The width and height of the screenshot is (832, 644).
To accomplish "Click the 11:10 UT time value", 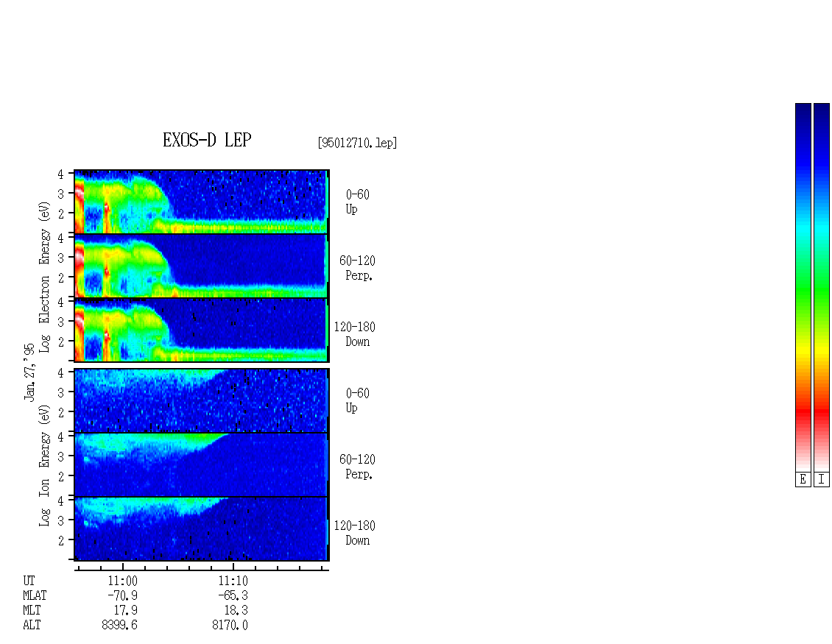I will (233, 581).
